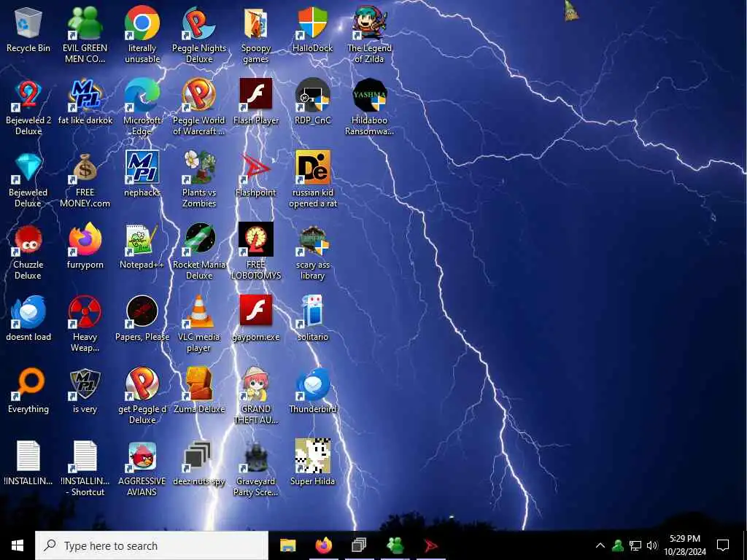747x560 pixels.
Task: Select the Flash Player shortcut
Action: tap(256, 95)
